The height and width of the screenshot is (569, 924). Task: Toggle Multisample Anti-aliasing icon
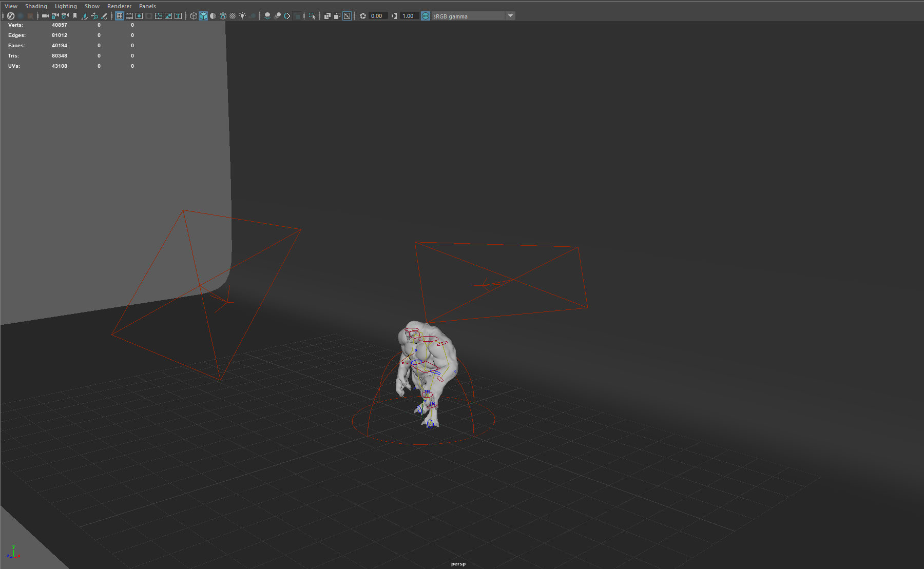pyautogui.click(x=287, y=16)
